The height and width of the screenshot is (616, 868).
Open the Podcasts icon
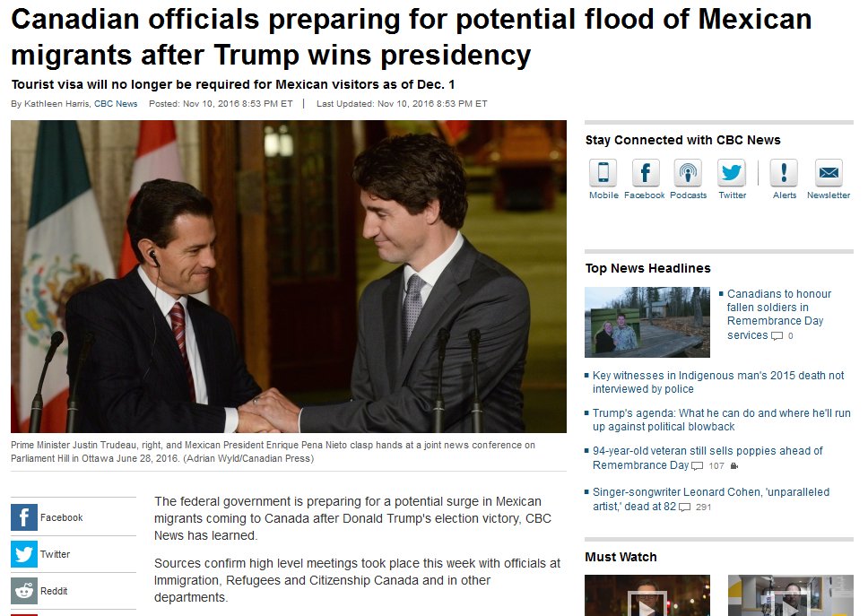(688, 172)
